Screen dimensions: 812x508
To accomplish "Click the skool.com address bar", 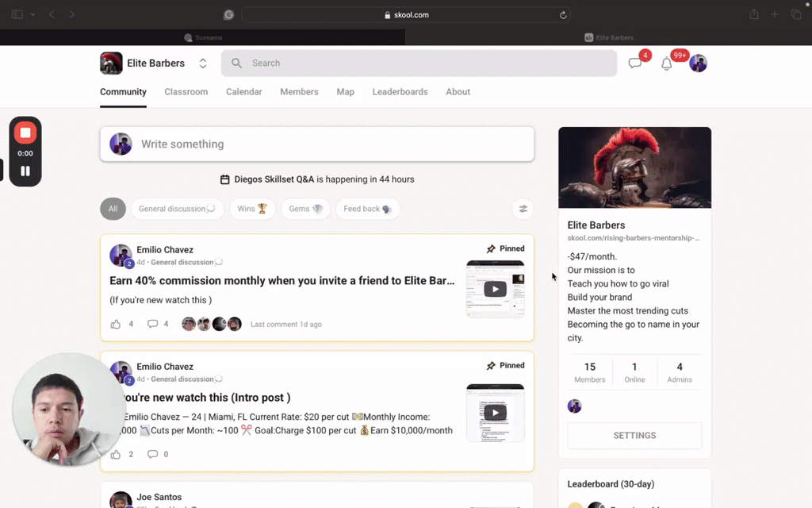I will [x=407, y=15].
